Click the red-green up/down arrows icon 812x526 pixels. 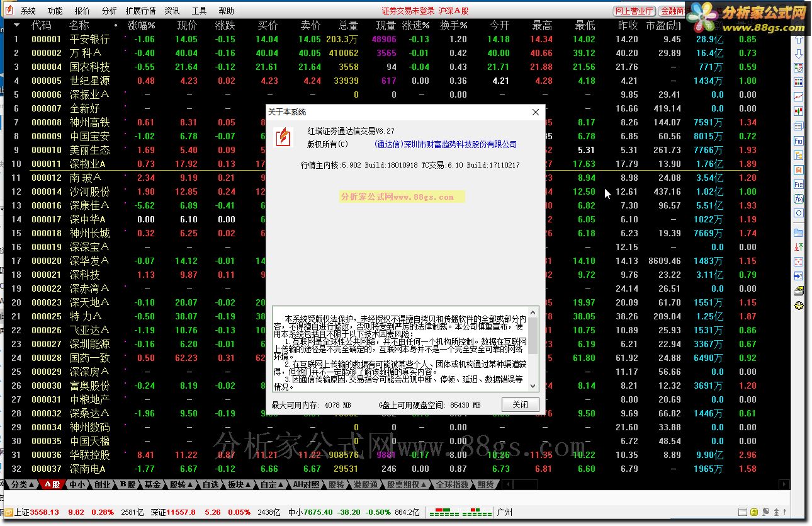tap(799, 247)
